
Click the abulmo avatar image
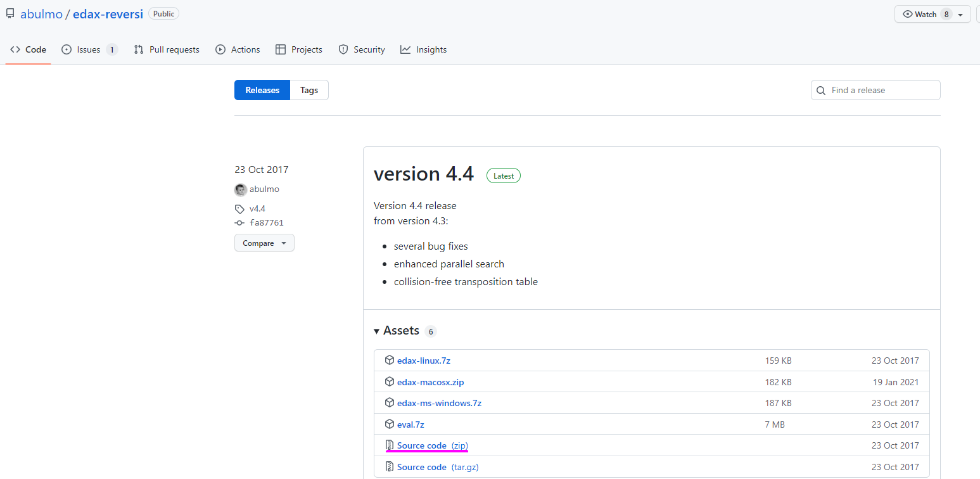[240, 189]
